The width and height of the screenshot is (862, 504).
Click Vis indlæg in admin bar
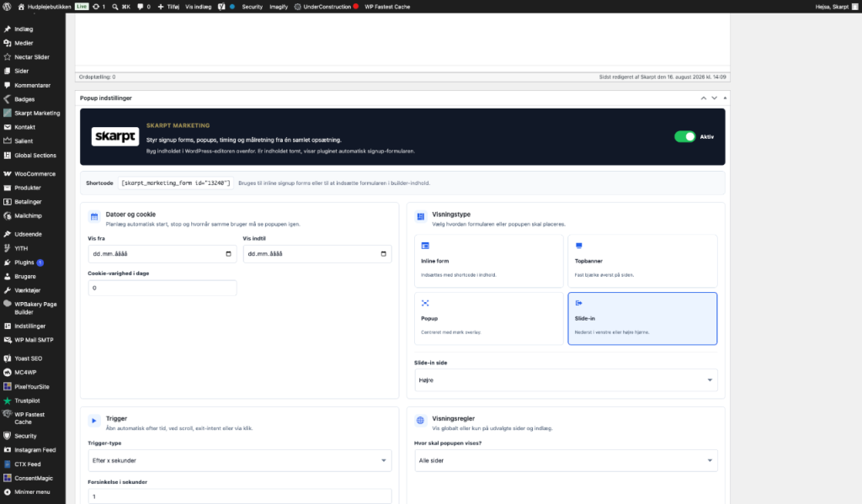point(198,7)
